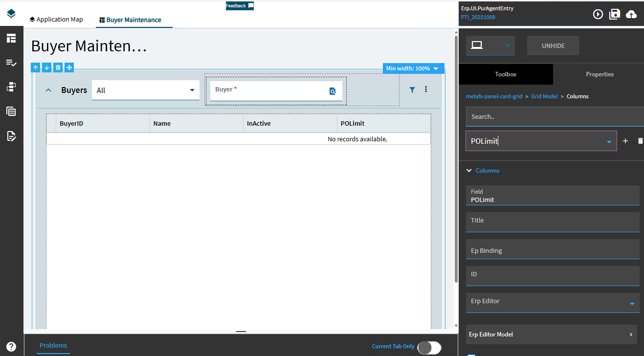Open the layers logo icon at top-left
644x356 pixels.
[x=11, y=14]
